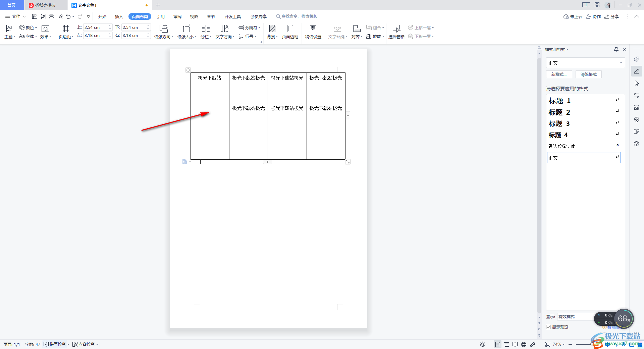Click the Print icon in quick toolbar
644x349 pixels.
(x=51, y=16)
